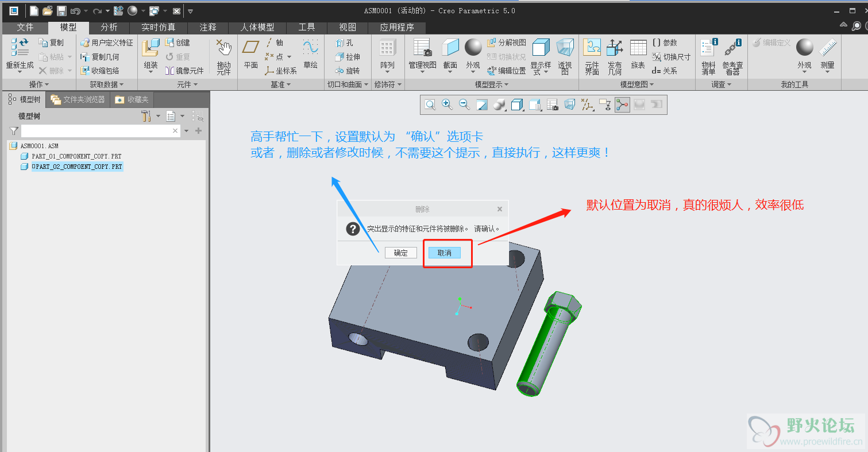Viewport: 868px width, 452px height.
Task: Click the New file icon in quick access toolbar
Action: coord(34,10)
